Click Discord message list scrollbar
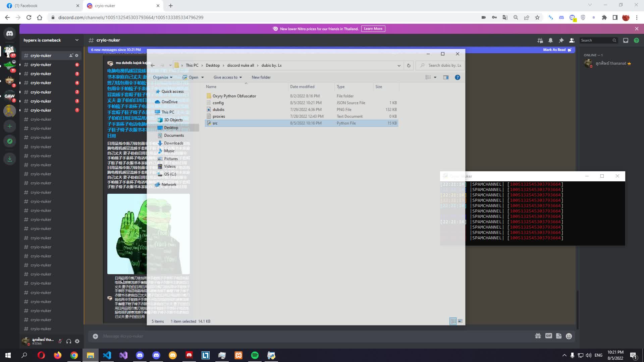The image size is (644, 362). [x=577, y=308]
